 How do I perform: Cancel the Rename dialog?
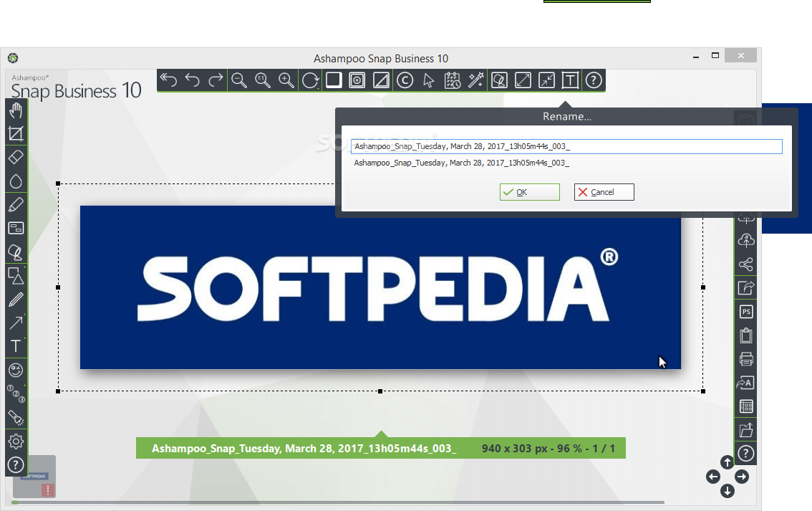coord(604,192)
